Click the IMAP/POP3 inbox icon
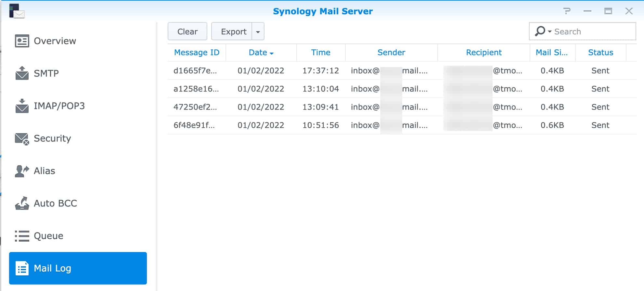The height and width of the screenshot is (291, 644). pos(22,106)
